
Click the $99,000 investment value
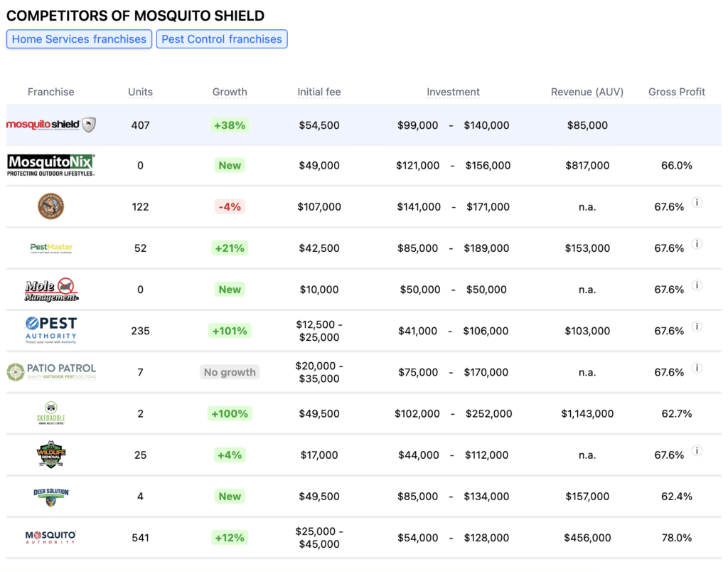point(417,125)
